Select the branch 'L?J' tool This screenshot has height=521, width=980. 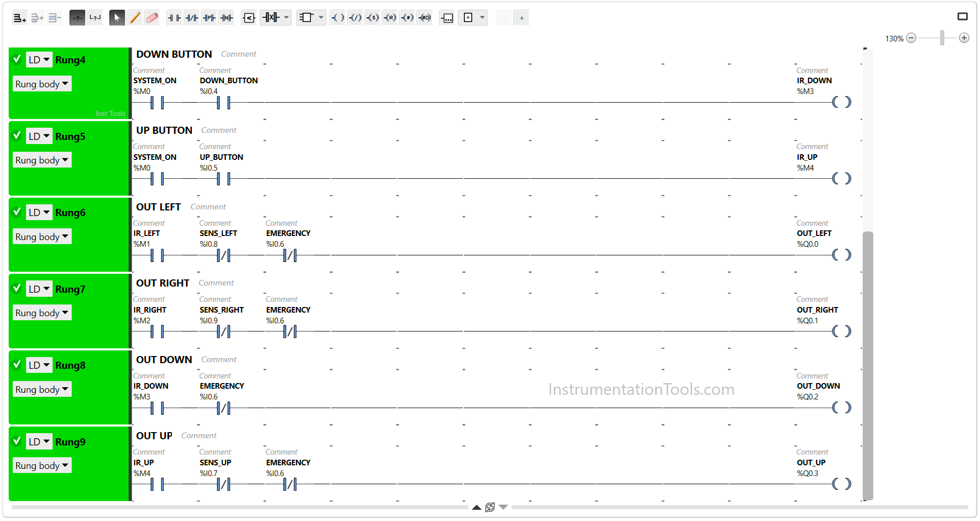(x=95, y=18)
